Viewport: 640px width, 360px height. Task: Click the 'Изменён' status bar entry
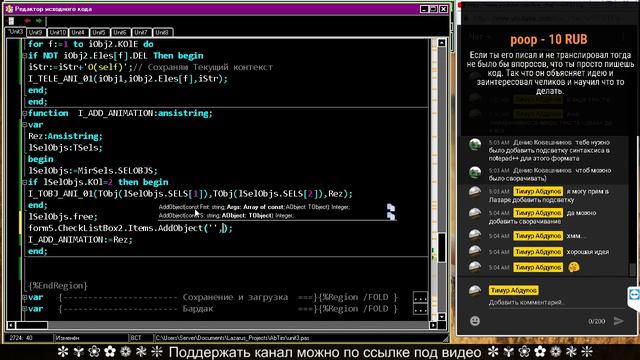tap(68, 338)
